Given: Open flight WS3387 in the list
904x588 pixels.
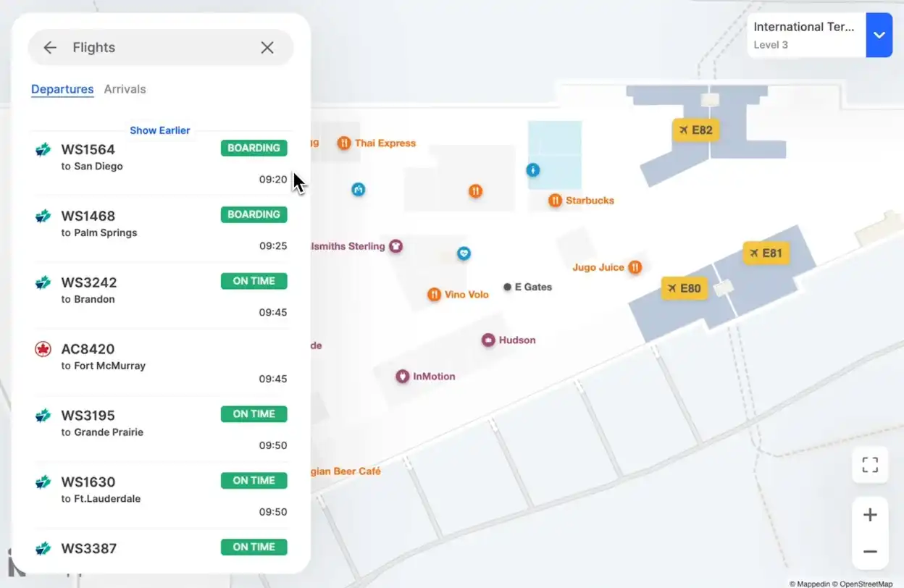Looking at the screenshot, I should 161,550.
